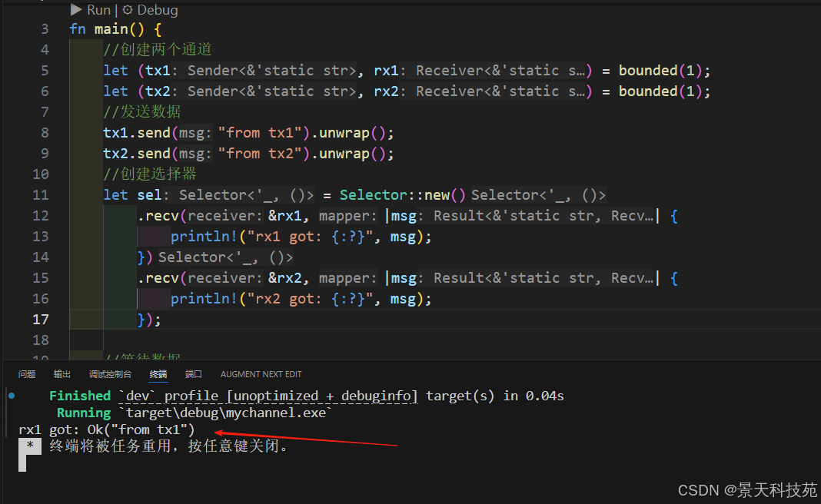
Task: Open the 端口 panel tab
Action: coord(193,374)
